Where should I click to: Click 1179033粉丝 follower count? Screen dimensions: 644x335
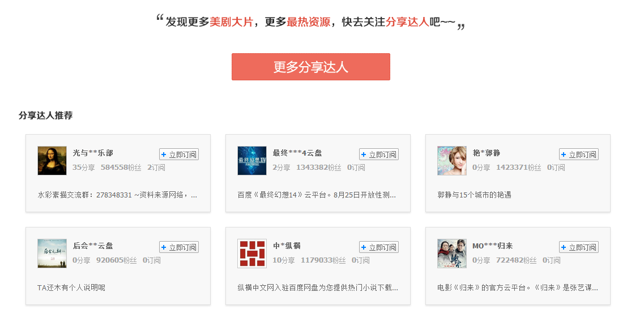[323, 260]
